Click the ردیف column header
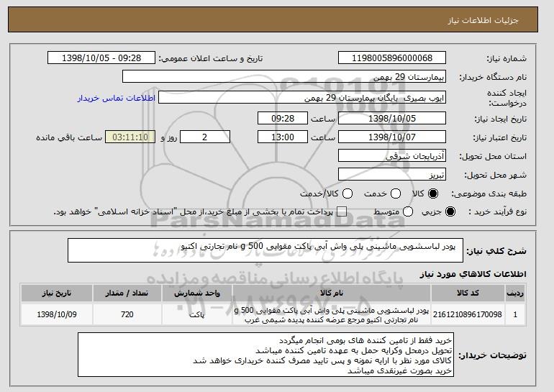554x392 pixels. [515, 293]
